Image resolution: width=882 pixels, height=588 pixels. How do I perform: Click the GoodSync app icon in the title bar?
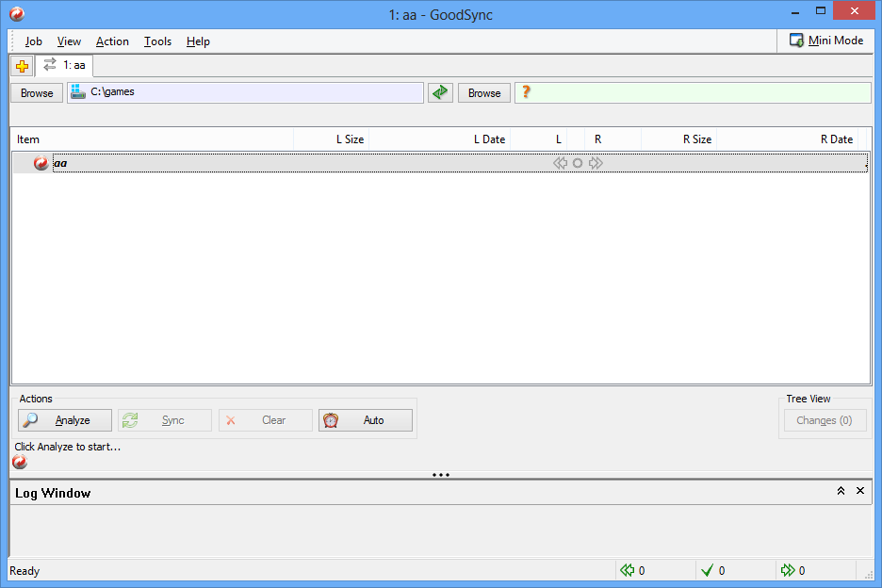tap(17, 14)
